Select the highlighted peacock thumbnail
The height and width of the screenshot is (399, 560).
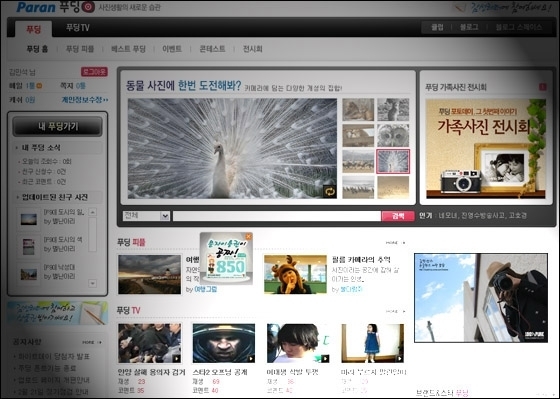click(x=393, y=161)
